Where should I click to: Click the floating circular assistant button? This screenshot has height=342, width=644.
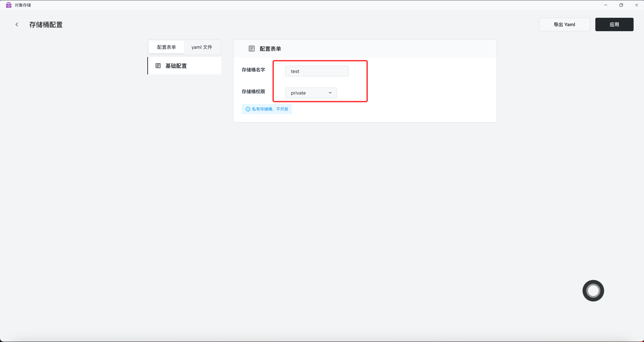coord(593,291)
